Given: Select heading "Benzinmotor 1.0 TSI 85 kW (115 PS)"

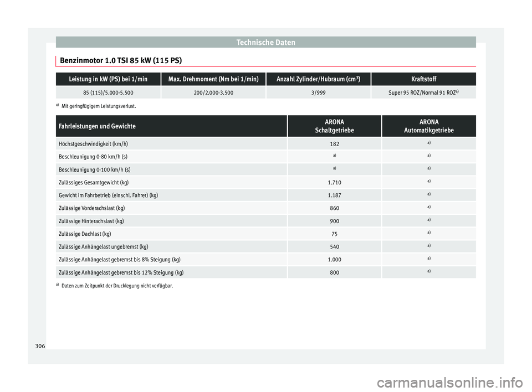Looking at the screenshot, I should pyautogui.click(x=121, y=61).
